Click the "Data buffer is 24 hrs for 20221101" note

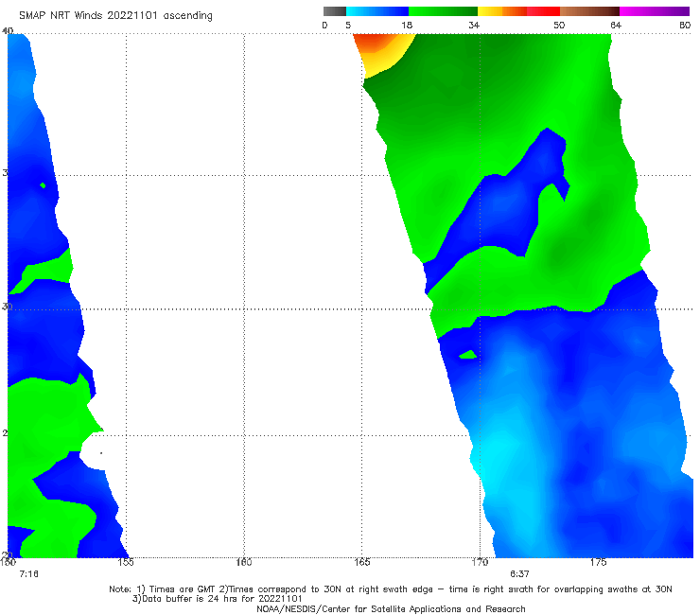click(217, 599)
